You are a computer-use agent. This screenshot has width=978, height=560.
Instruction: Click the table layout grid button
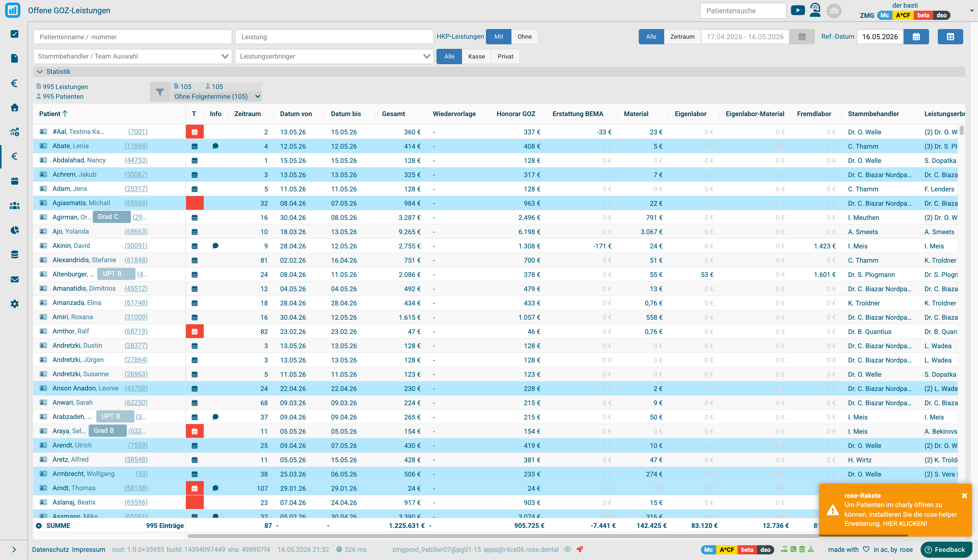950,37
